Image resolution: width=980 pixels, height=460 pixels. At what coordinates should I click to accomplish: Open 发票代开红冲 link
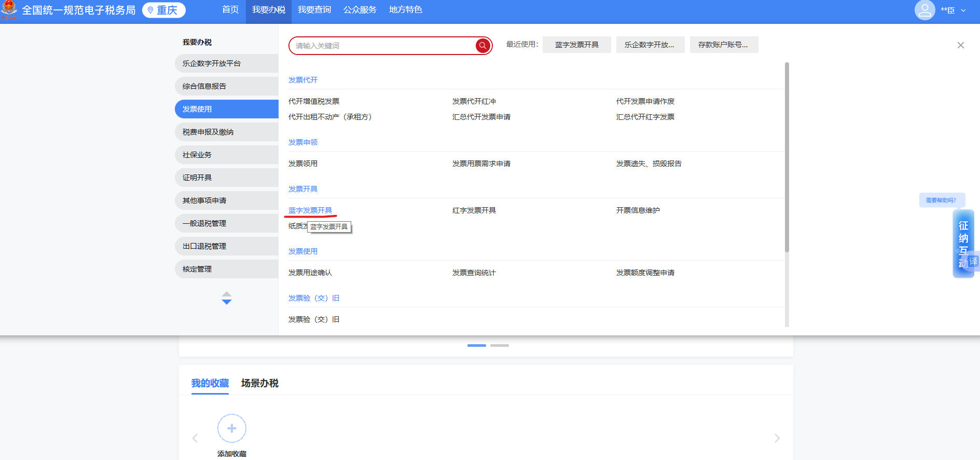click(474, 101)
